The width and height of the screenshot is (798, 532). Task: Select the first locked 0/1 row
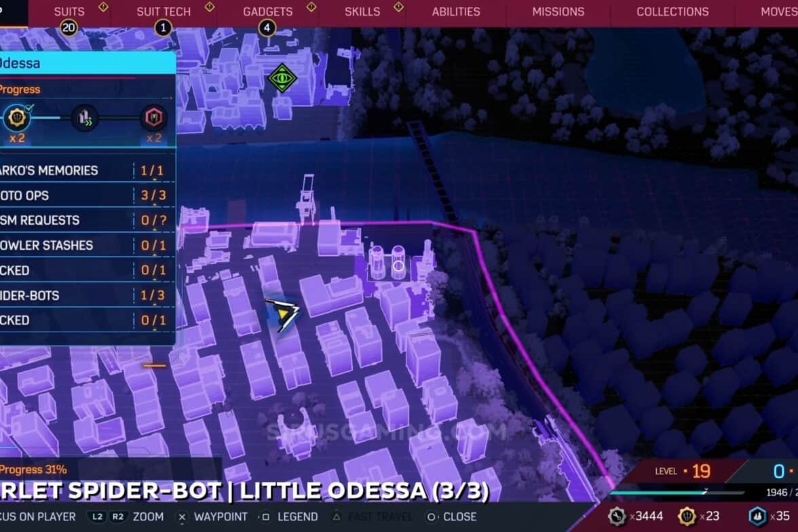tap(87, 270)
